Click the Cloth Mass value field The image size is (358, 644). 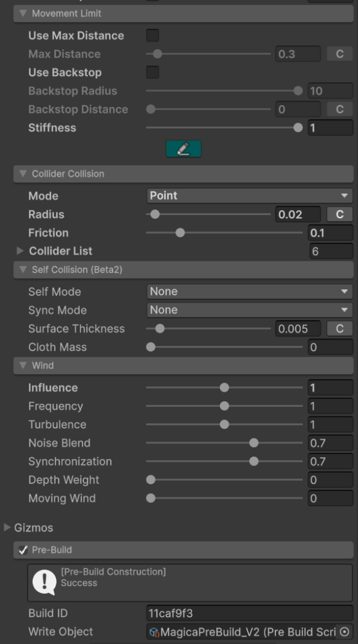pos(330,347)
